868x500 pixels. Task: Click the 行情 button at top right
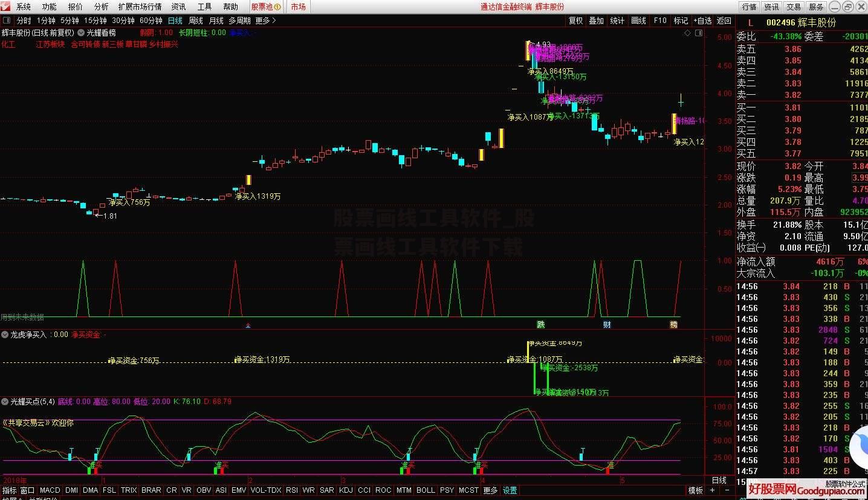(749, 7)
